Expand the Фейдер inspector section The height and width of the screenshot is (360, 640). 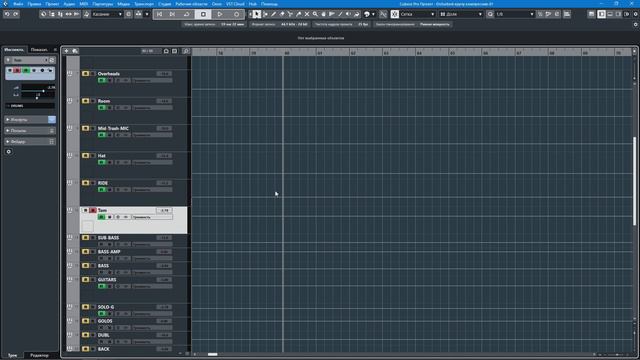30,142
